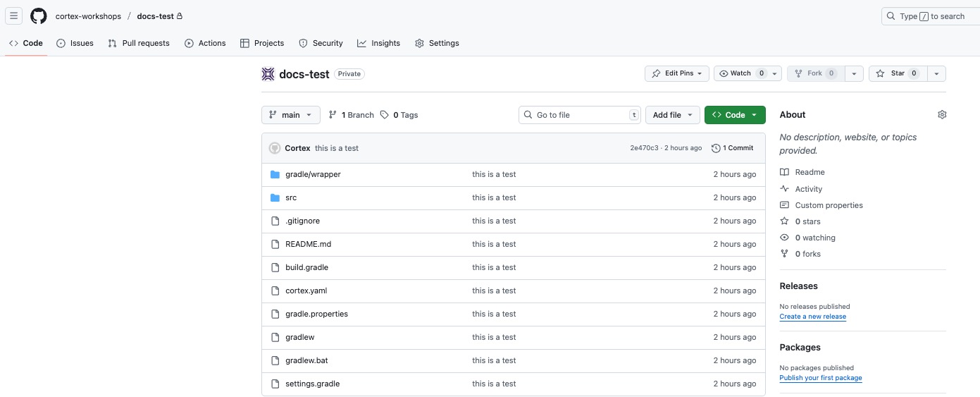
Task: Click the gradle.properties file icon
Action: point(275,314)
